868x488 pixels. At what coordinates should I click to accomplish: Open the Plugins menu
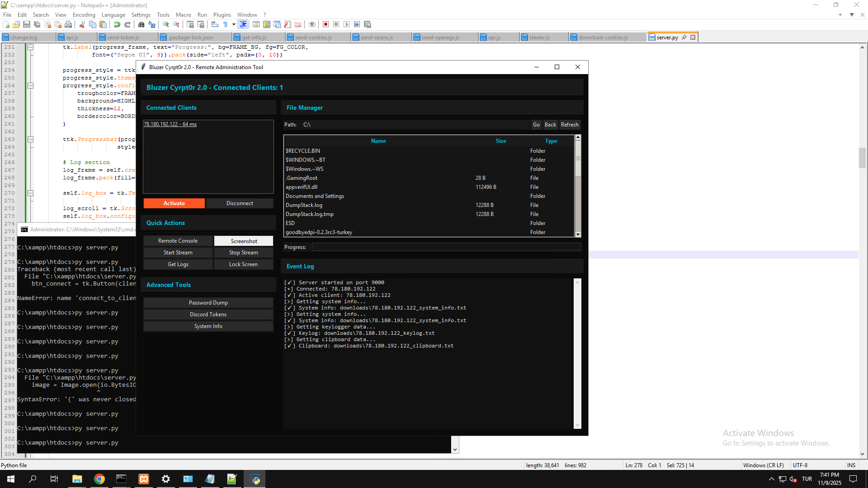tap(222, 15)
